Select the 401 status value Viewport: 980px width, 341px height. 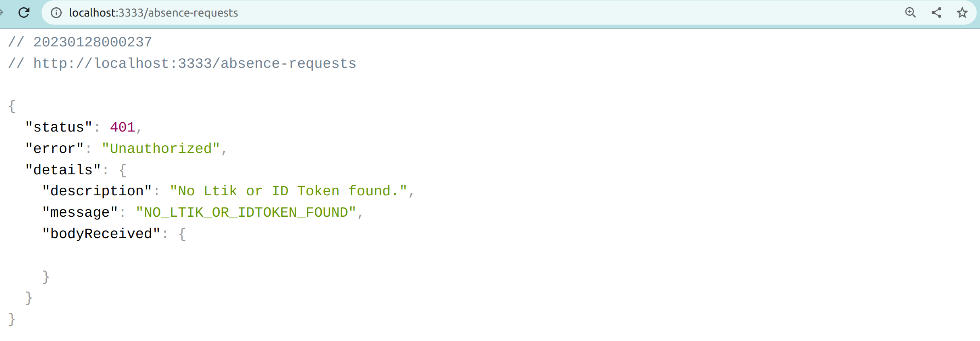(x=122, y=127)
